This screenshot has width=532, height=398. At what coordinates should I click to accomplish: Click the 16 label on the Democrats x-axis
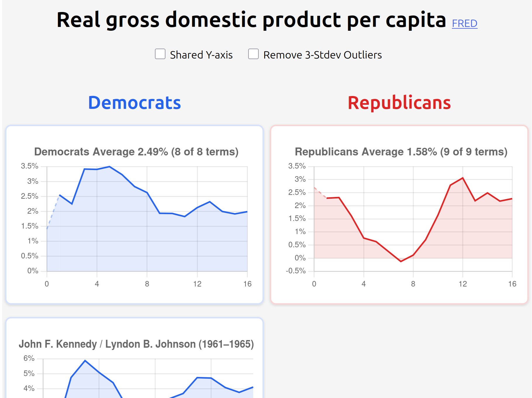click(x=247, y=284)
